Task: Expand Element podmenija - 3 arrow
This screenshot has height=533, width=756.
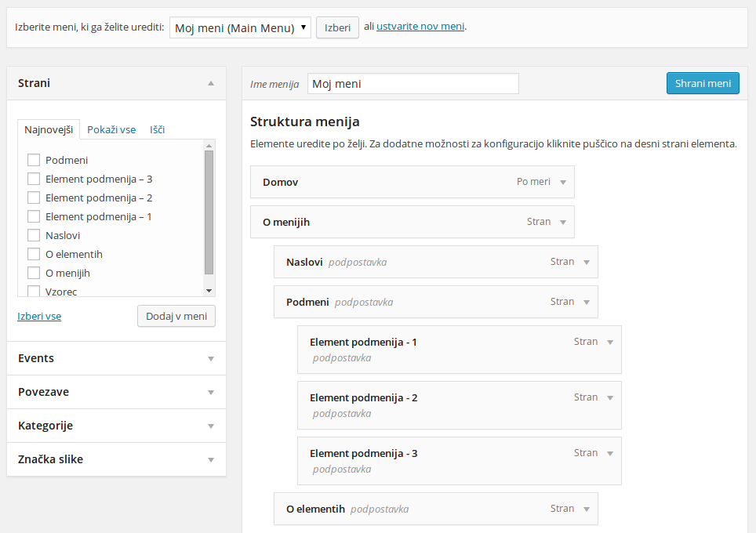Action: 610,454
